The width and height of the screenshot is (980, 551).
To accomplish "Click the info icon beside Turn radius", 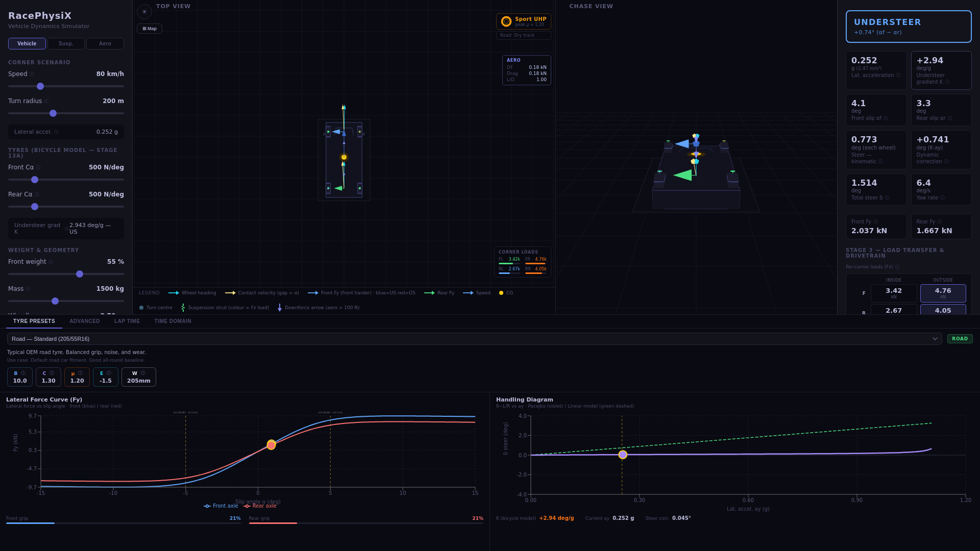I will pyautogui.click(x=46, y=102).
